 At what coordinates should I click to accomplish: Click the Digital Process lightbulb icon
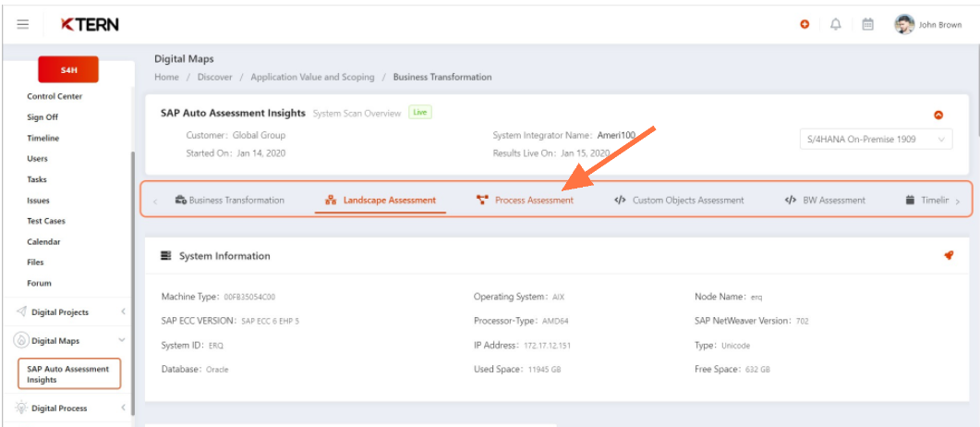(x=21, y=408)
